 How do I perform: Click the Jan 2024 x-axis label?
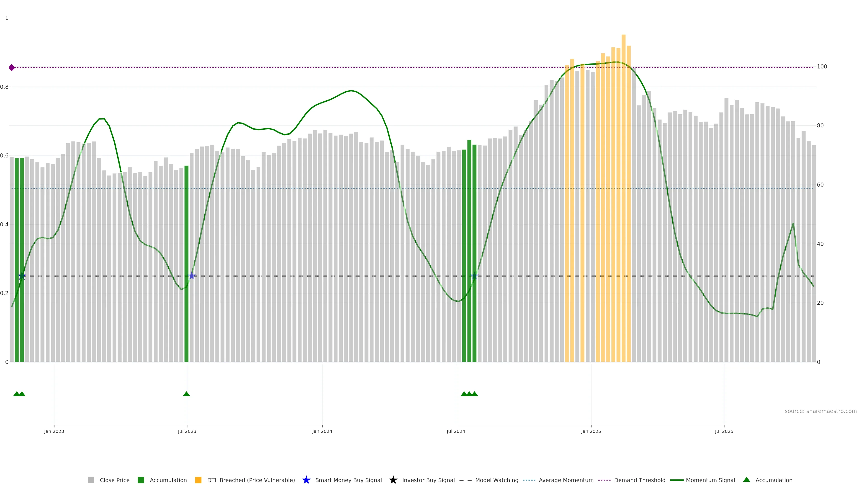[322, 432]
